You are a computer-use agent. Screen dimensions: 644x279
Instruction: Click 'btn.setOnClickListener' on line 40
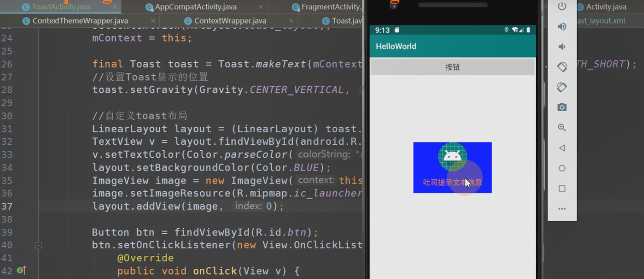(x=161, y=245)
